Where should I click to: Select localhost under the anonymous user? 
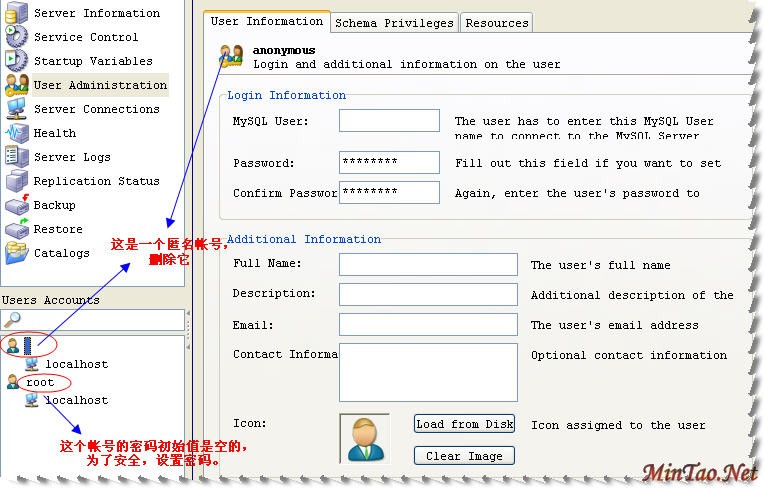(76, 364)
